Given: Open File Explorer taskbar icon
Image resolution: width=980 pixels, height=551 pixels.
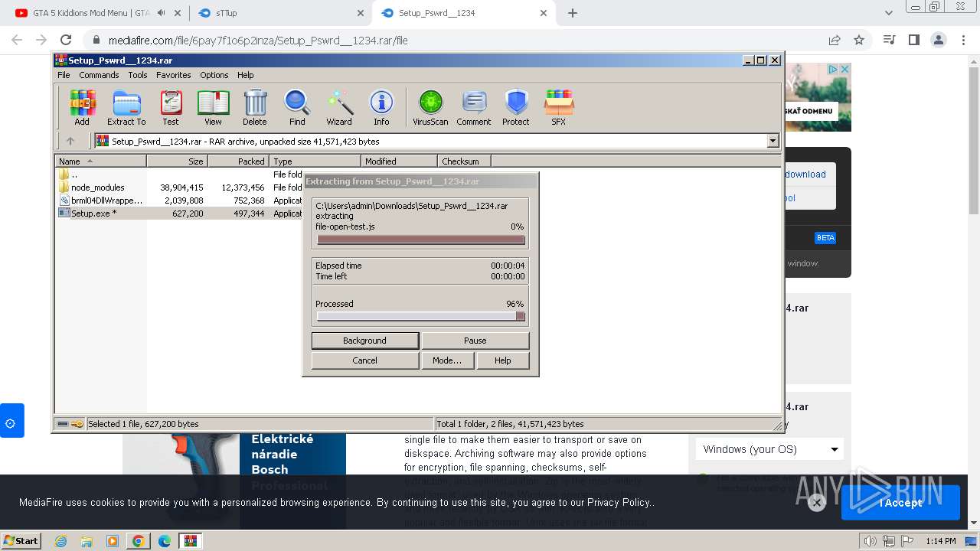Looking at the screenshot, I should pyautogui.click(x=87, y=541).
